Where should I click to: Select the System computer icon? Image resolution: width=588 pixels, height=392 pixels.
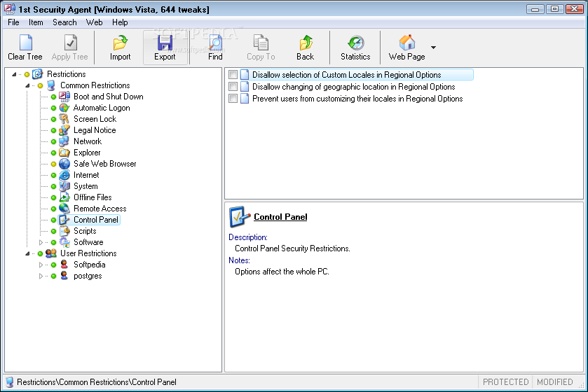(64, 186)
